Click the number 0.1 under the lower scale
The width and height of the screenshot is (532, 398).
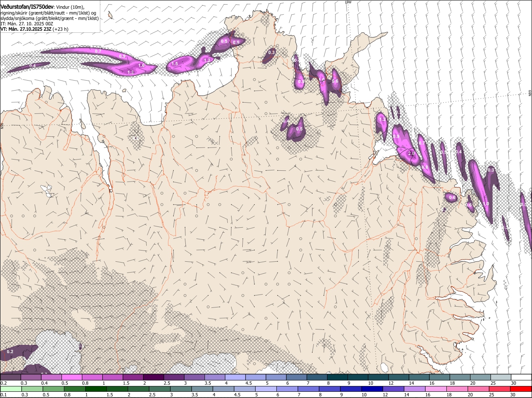(x=3, y=395)
